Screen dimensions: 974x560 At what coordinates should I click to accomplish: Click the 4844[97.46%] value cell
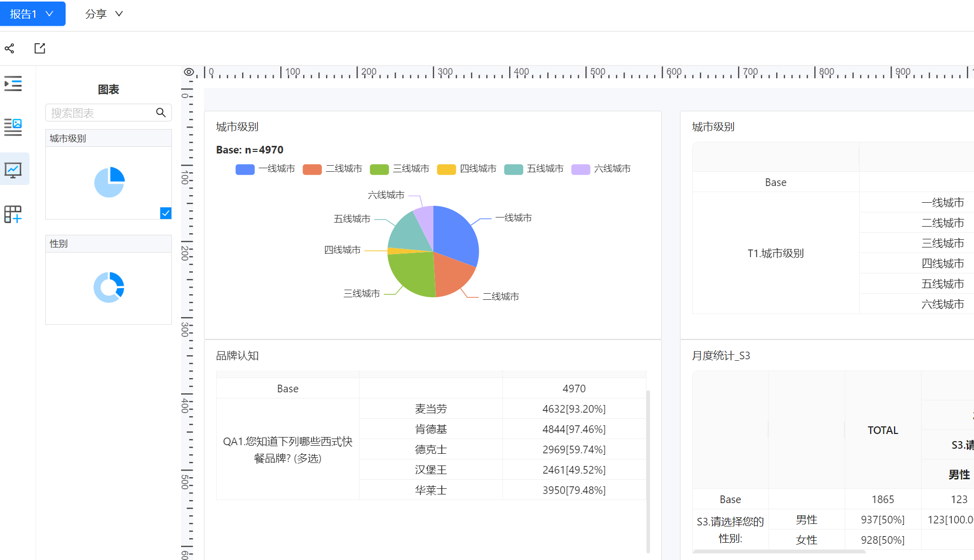click(574, 429)
